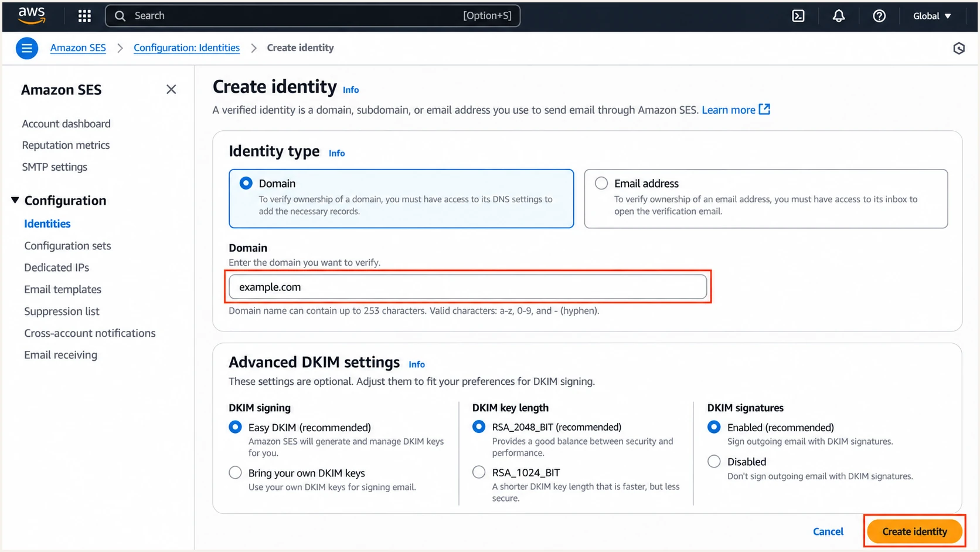The height and width of the screenshot is (552, 980).
Task: Go to SMTP settings
Action: [x=55, y=167]
